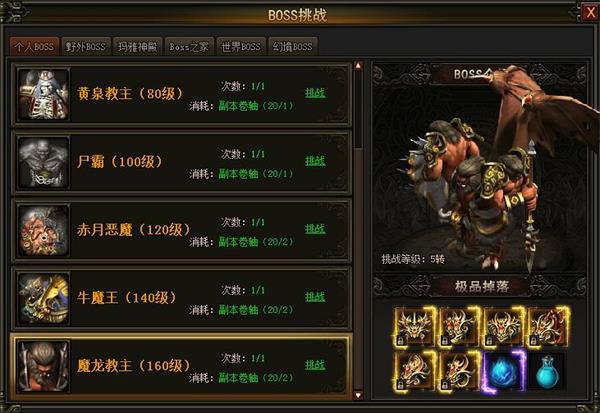This screenshot has height=413, width=600.
Task: Click the 魔龙教主 boss portrait
Action: 44,366
